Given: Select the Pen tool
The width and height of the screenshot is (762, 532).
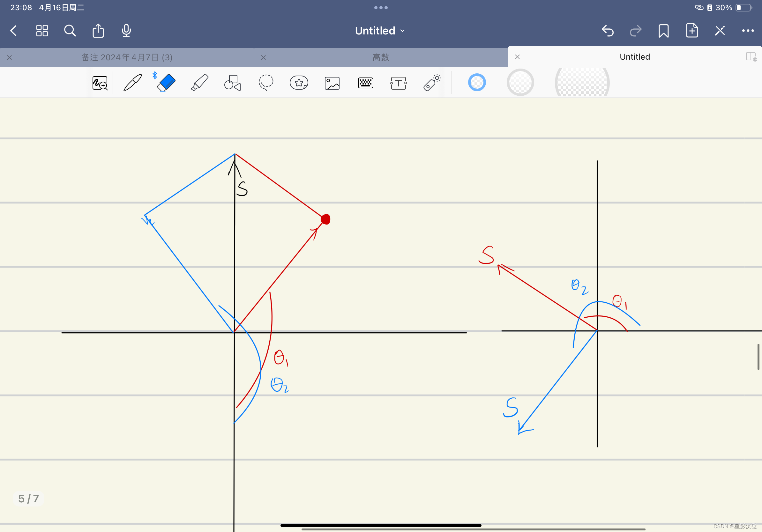Looking at the screenshot, I should tap(132, 83).
